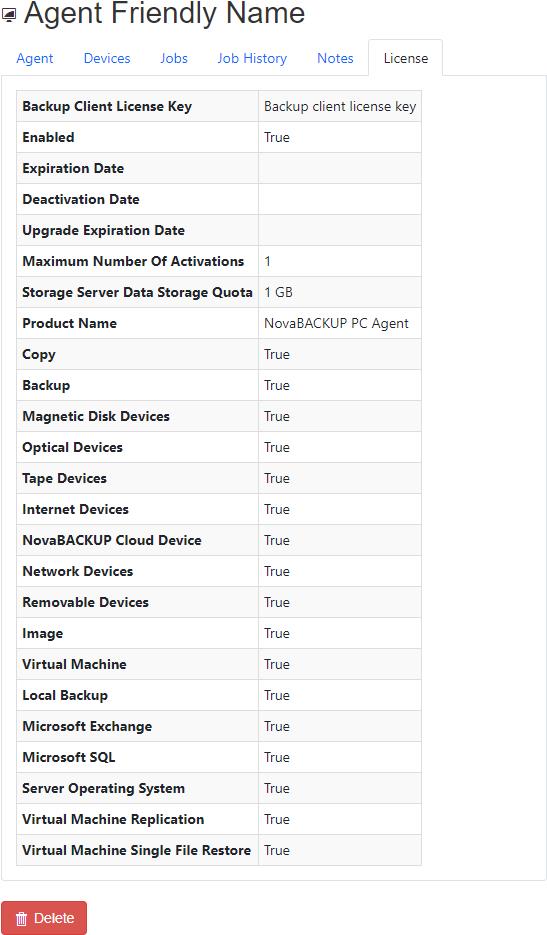Click the Maximum Number Of Activations label

click(x=133, y=261)
